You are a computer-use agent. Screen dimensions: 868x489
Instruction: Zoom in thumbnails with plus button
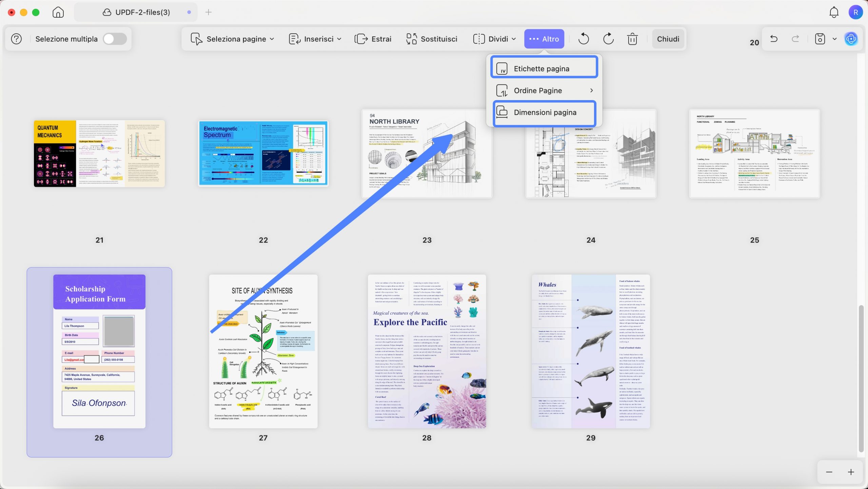(x=851, y=472)
